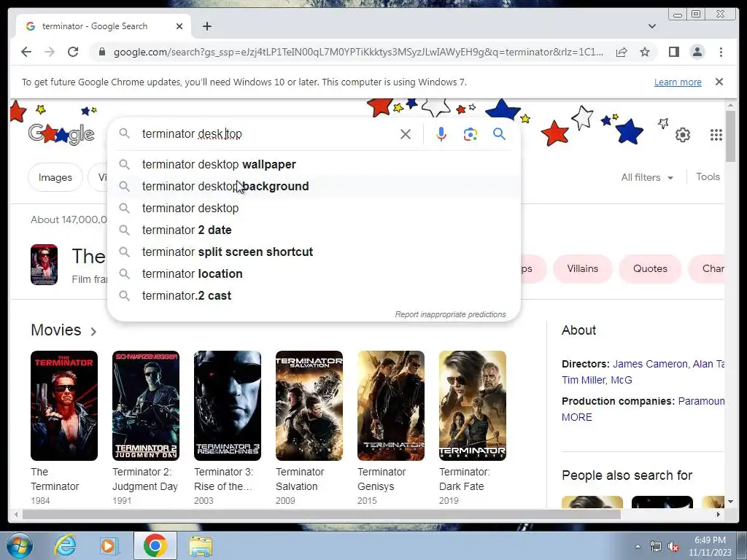Viewport: 747px width, 560px height.
Task: Select suggestion terminator desktop wallpaper
Action: point(314,164)
